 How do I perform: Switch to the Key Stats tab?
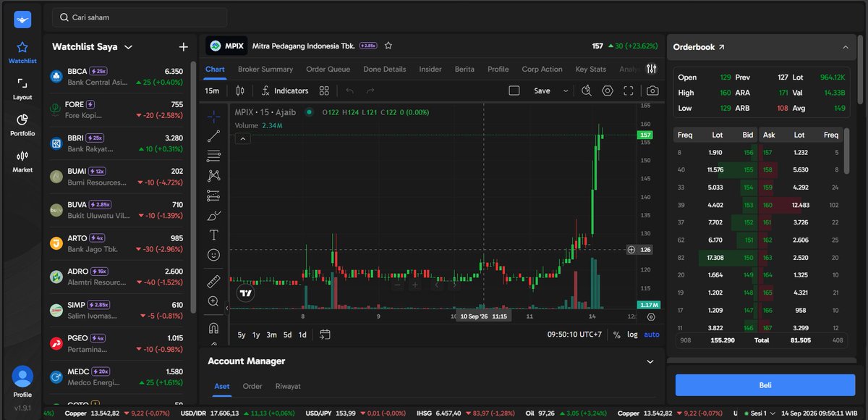591,69
